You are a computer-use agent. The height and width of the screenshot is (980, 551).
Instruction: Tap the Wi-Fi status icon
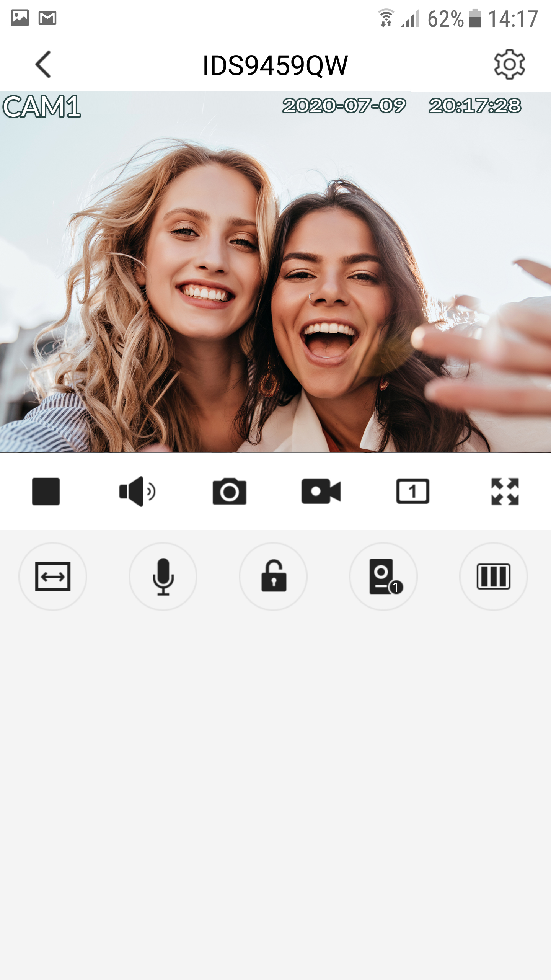coord(386,18)
